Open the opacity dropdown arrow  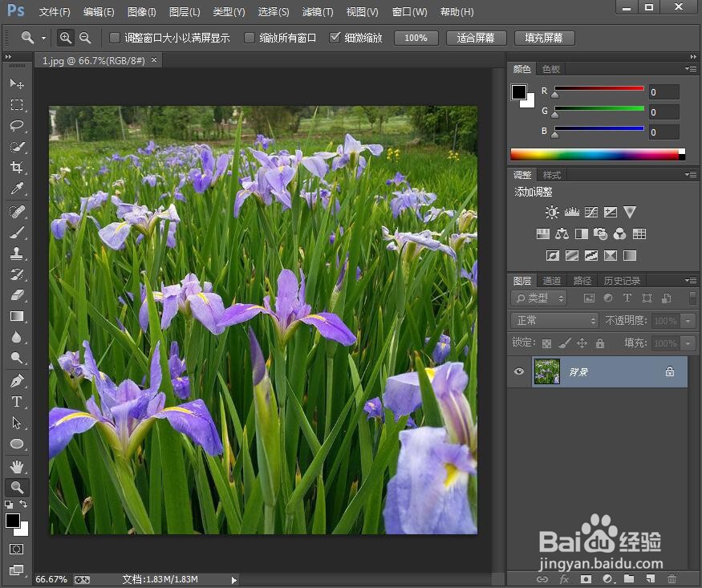pos(688,320)
